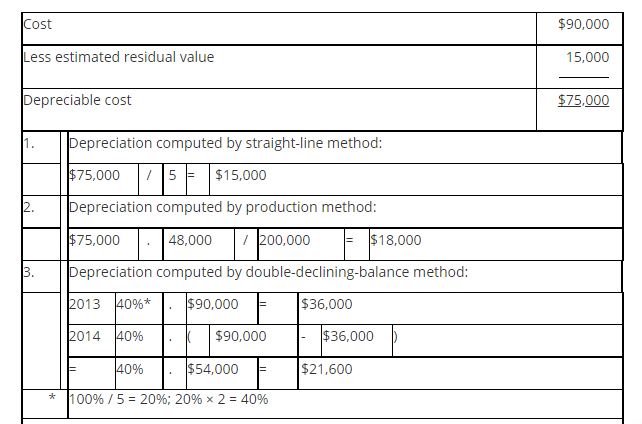
Task: Click the footnote explaining the 40% rate
Action: coord(168,399)
